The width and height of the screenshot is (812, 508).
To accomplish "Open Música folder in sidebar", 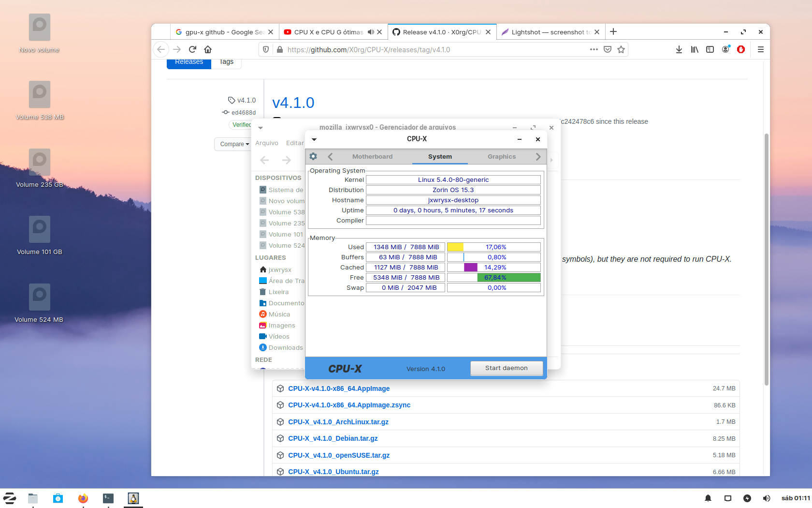I will pyautogui.click(x=279, y=314).
